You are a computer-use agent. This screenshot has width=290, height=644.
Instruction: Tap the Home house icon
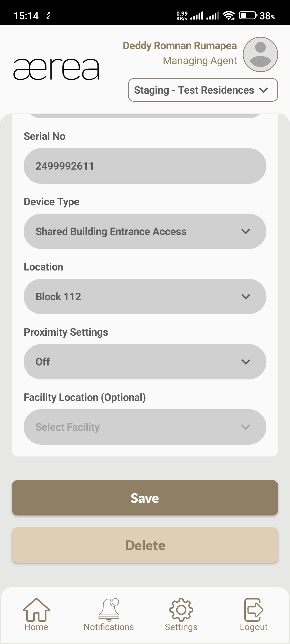click(36, 610)
